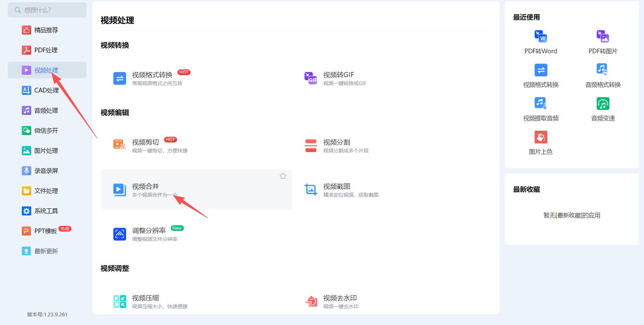Favorite 视频合并 with the star icon
644x325 pixels.
(283, 176)
